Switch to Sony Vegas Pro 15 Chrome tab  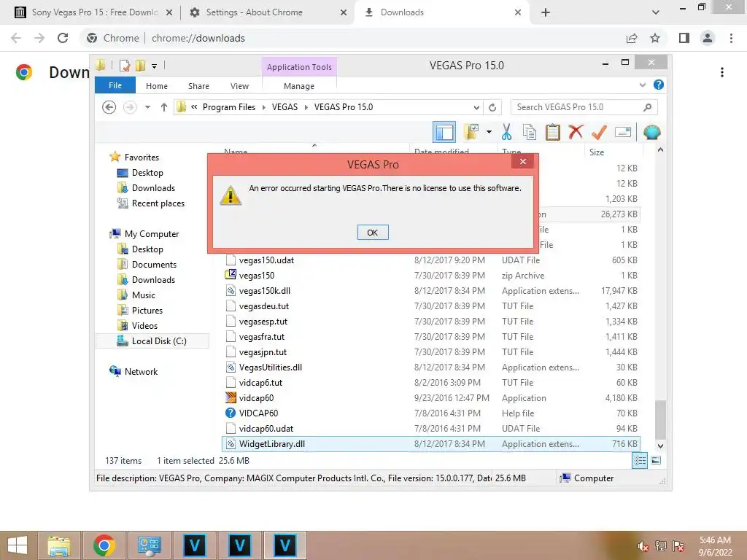click(94, 12)
